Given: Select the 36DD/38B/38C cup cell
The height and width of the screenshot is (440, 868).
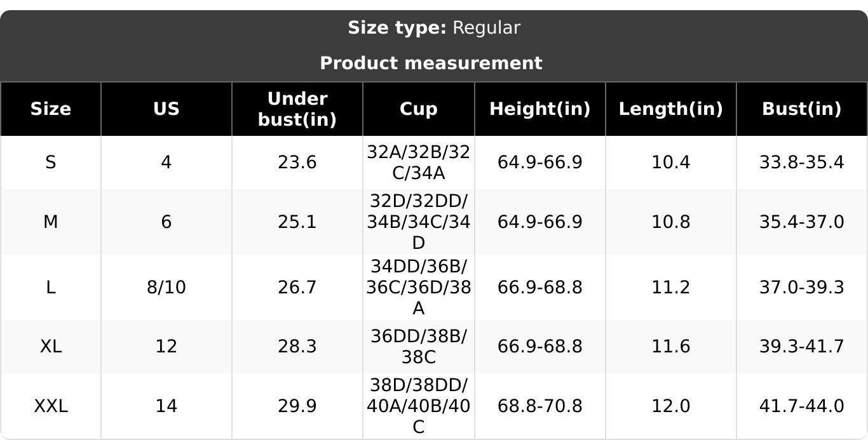Looking at the screenshot, I should click(419, 346).
